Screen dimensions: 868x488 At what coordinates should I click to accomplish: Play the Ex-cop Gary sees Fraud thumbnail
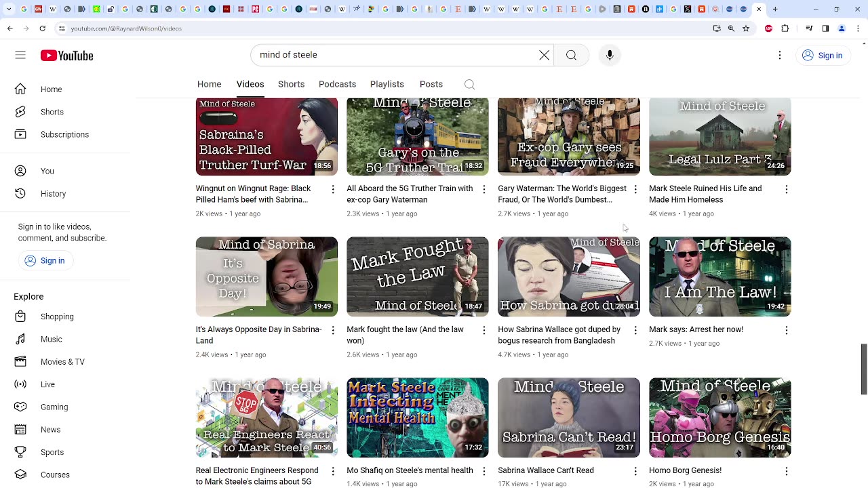(568, 136)
